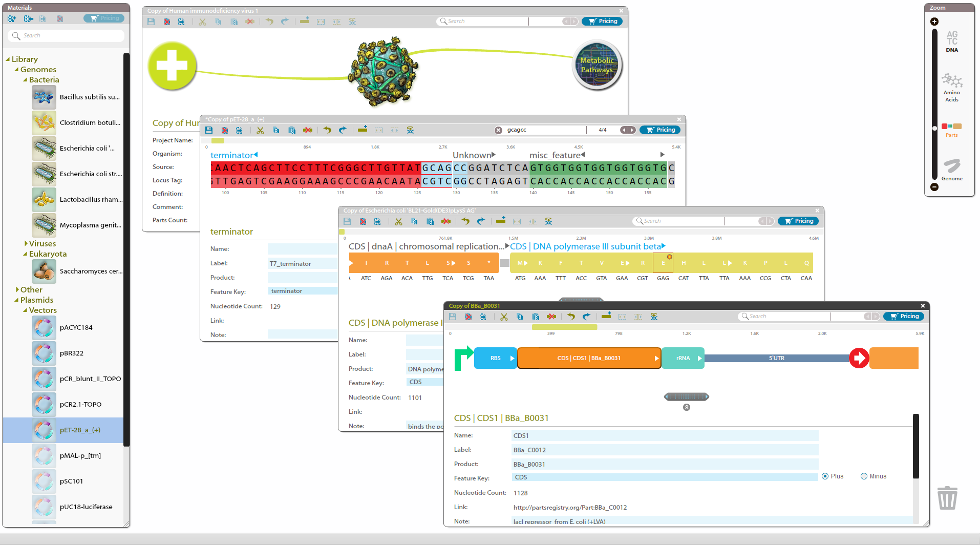
Task: Click the red stop arrow terminator part
Action: [x=859, y=358]
